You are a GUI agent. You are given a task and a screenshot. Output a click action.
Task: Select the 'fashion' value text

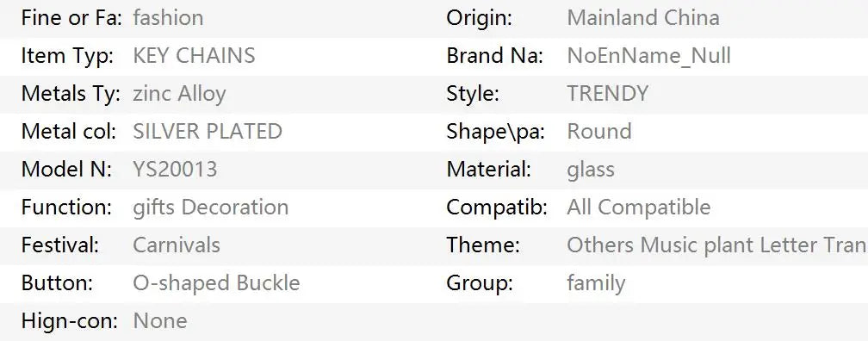tap(168, 18)
